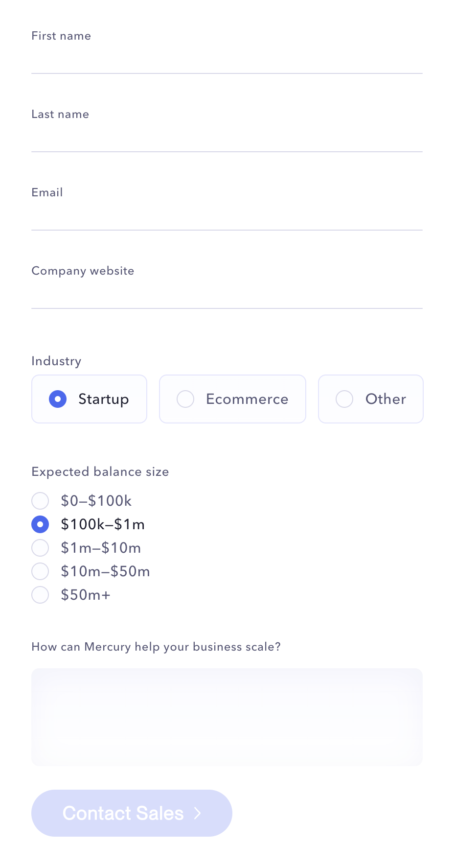The image size is (455, 868).
Task: Select the Startup industry option
Action: click(x=89, y=399)
